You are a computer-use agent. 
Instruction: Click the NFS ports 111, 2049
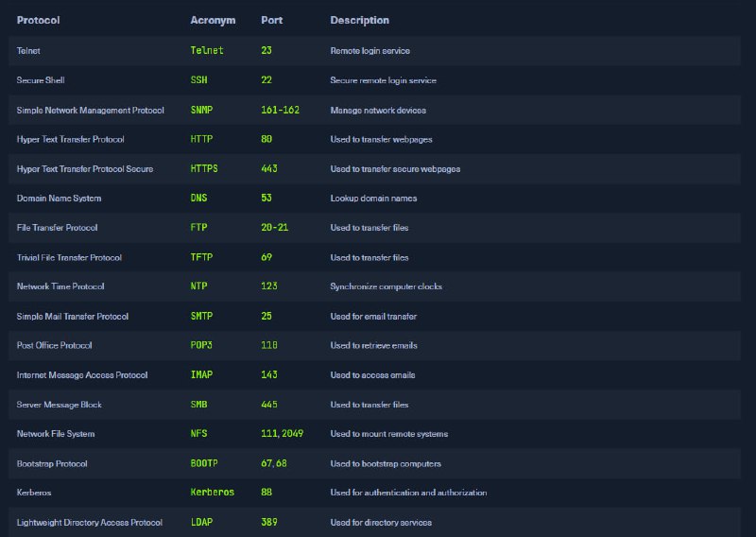coord(282,434)
